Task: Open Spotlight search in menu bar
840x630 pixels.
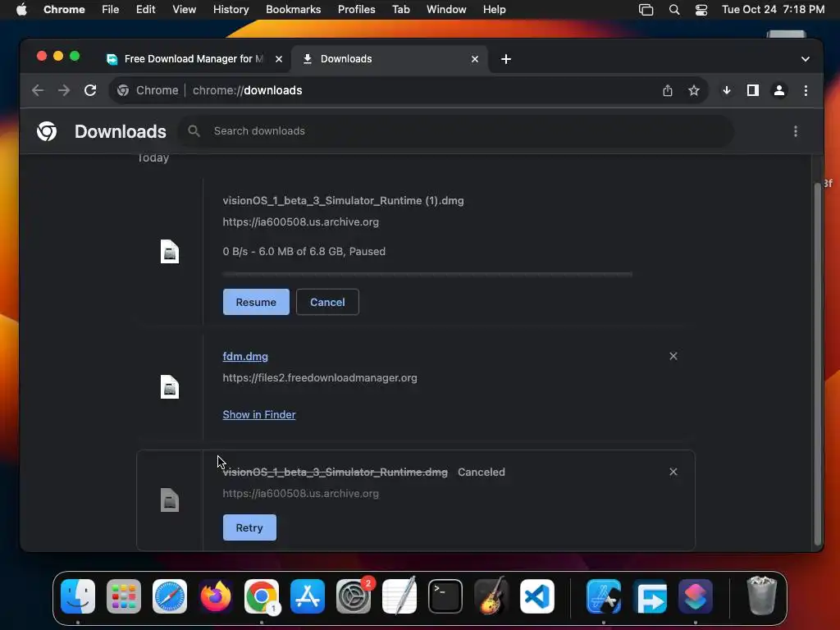Action: point(674,10)
